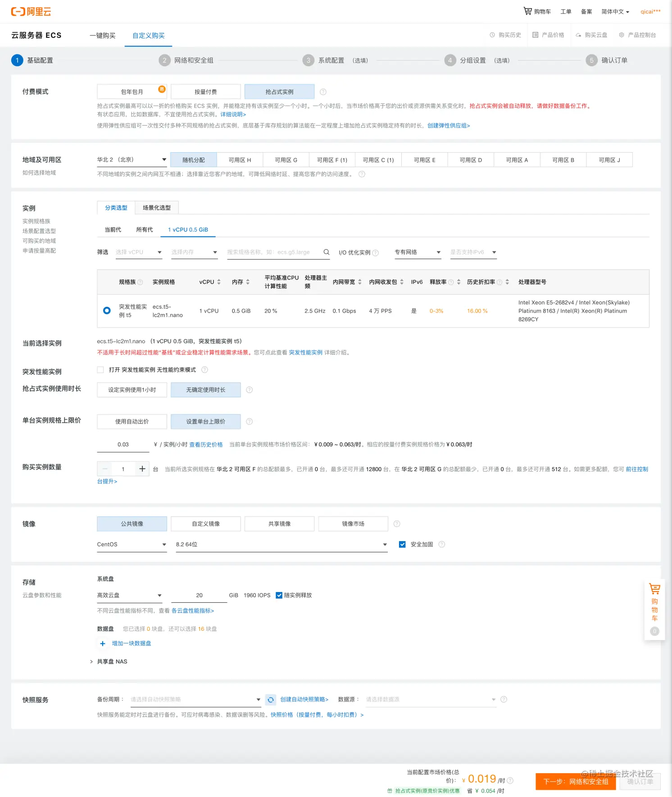The image size is (672, 797).
Task: Click help icon beside payment mode options
Action: [x=323, y=92]
